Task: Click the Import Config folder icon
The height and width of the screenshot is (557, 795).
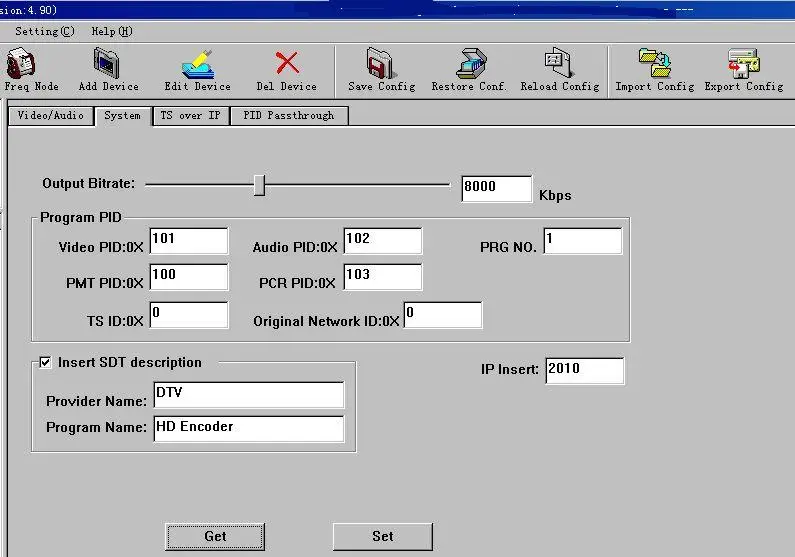Action: (x=655, y=63)
